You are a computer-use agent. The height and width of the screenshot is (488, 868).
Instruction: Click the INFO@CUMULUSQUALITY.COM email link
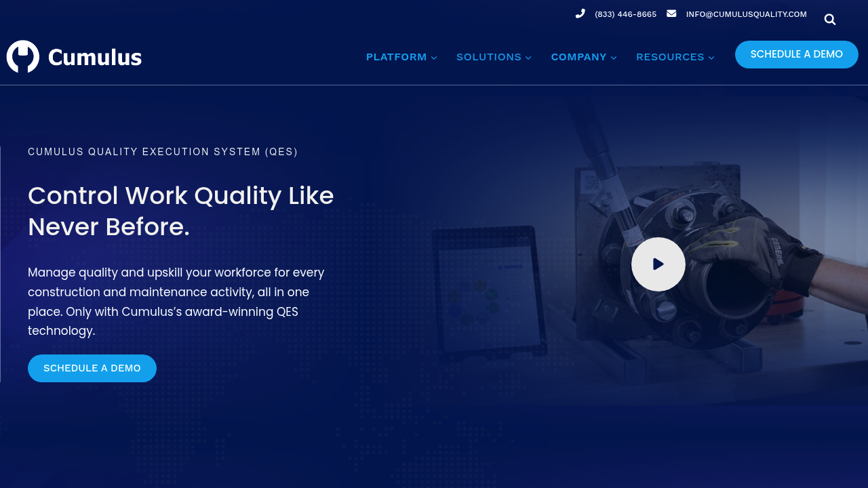[746, 13]
